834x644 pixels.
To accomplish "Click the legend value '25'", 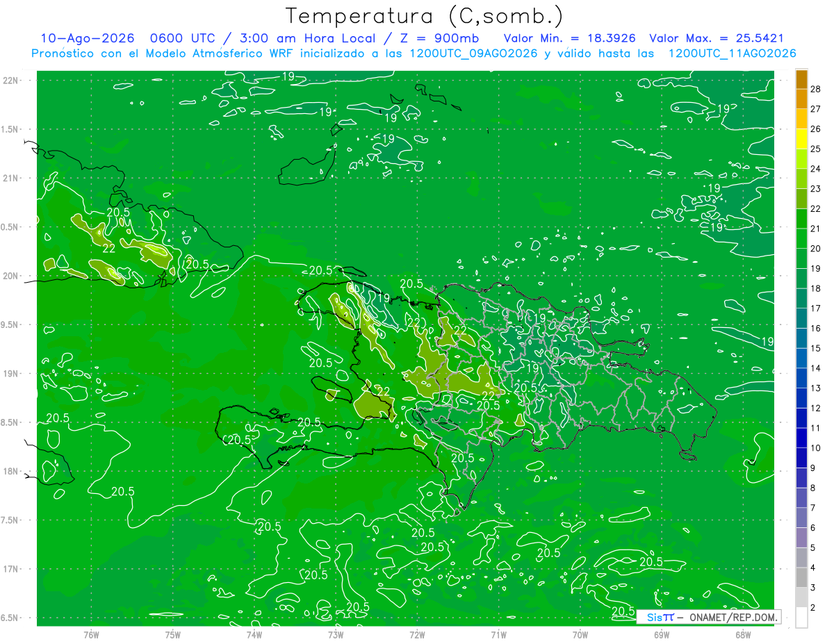I will (x=816, y=148).
